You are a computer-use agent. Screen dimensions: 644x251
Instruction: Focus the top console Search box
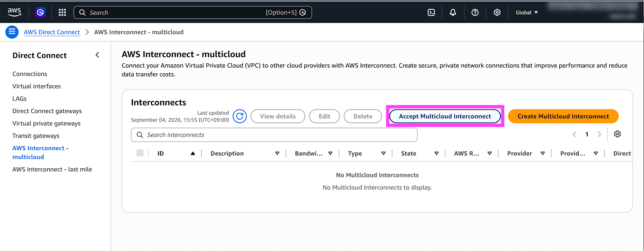tap(193, 12)
